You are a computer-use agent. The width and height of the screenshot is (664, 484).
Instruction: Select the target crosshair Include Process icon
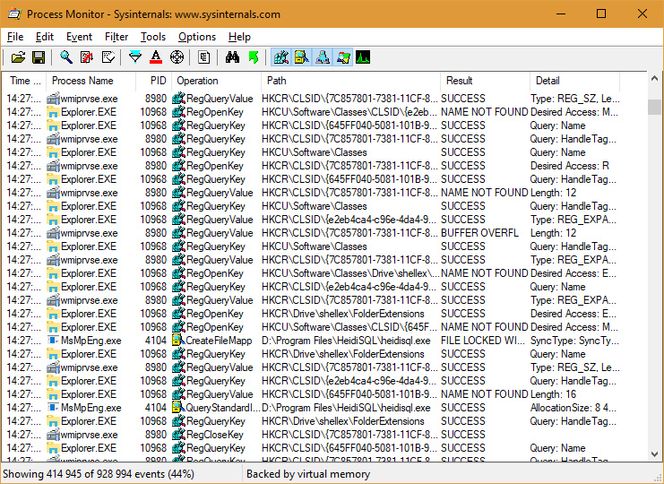pos(177,57)
